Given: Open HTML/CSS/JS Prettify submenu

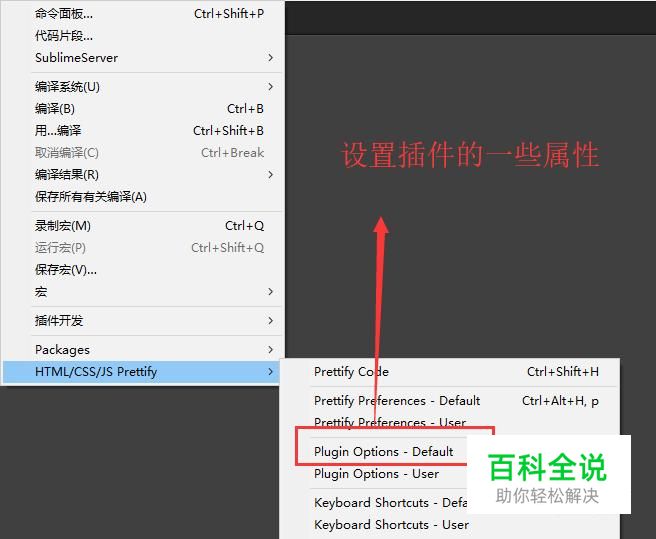Looking at the screenshot, I should (142, 372).
